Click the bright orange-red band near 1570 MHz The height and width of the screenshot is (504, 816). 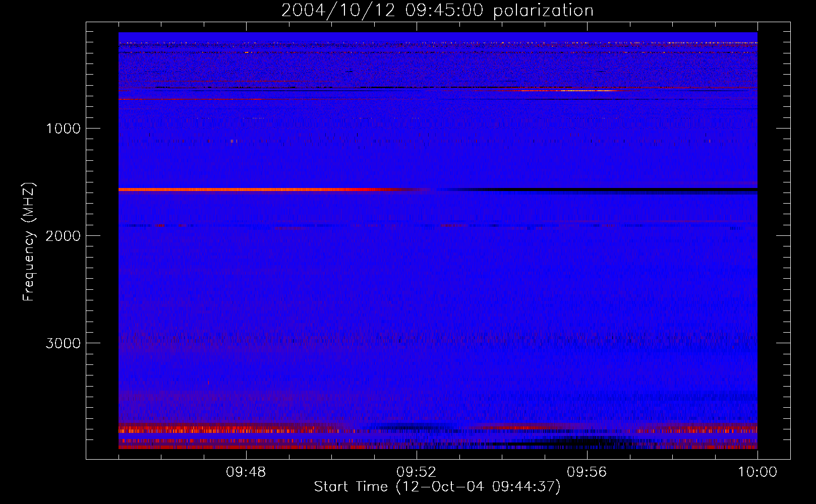[x=257, y=190]
